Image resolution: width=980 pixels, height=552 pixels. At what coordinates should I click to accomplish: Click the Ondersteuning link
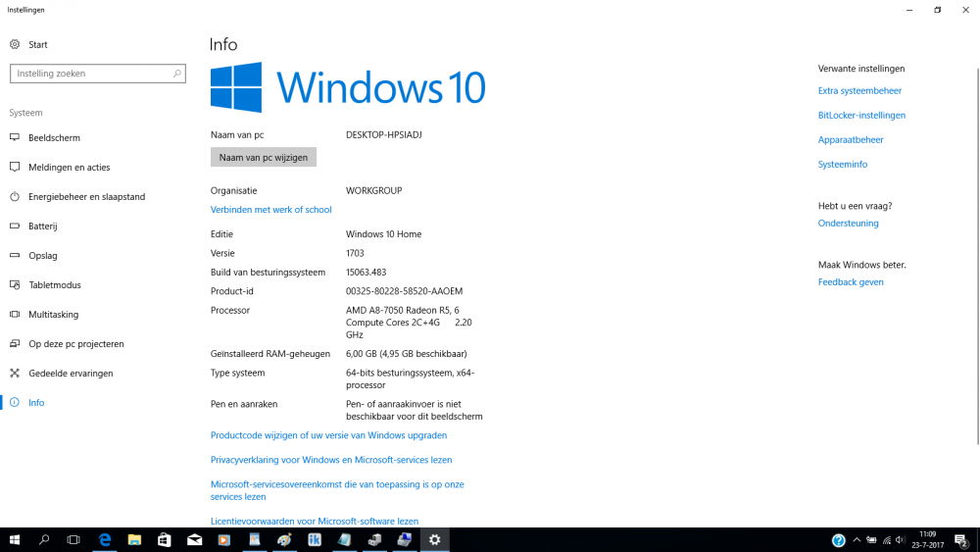[848, 223]
